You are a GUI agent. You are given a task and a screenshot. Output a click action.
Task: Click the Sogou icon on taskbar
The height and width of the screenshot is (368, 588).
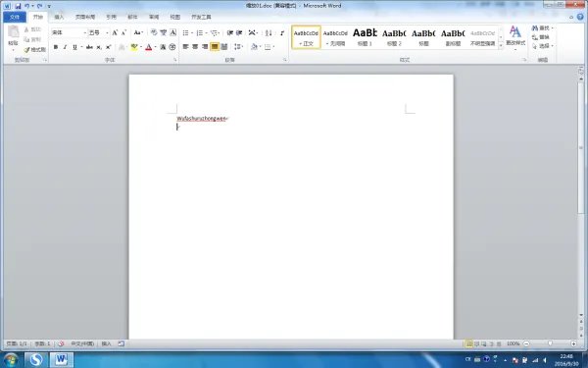[x=36, y=360]
